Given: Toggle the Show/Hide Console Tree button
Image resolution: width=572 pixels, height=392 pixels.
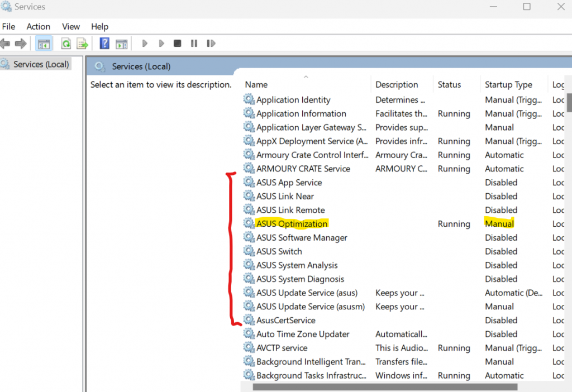Looking at the screenshot, I should click(44, 44).
